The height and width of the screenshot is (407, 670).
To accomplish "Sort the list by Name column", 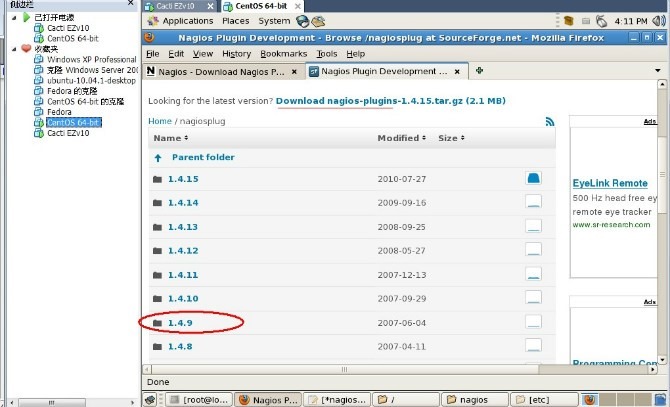I will click(170, 138).
